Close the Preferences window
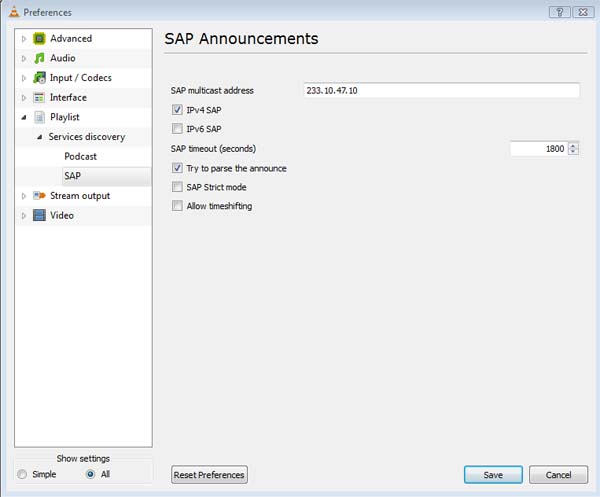600x497 pixels. pos(583,12)
